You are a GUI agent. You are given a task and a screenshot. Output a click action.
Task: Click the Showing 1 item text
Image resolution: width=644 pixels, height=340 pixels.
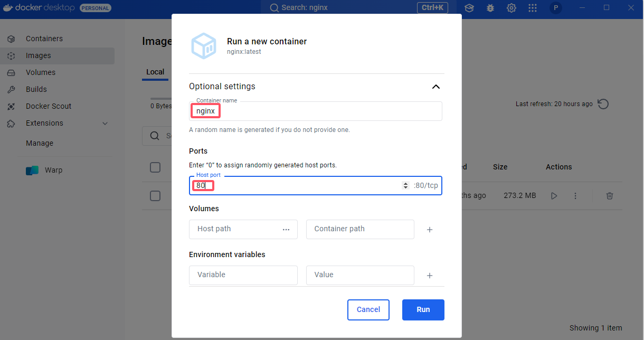click(596, 328)
